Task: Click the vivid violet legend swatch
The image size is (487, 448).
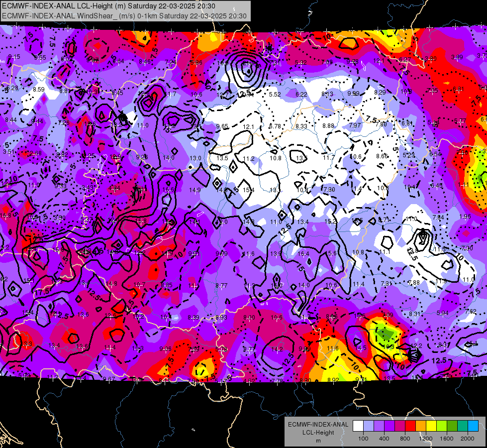Action: pos(390,426)
